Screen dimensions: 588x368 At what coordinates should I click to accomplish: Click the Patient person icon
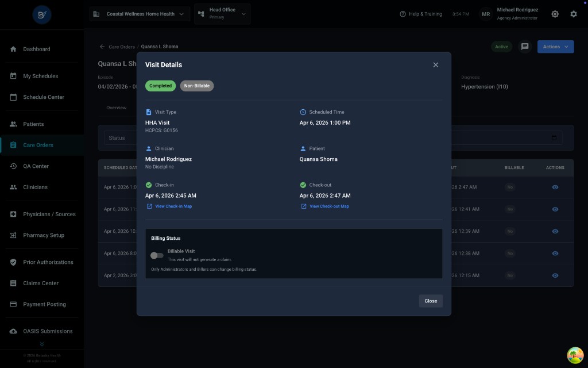click(x=303, y=148)
